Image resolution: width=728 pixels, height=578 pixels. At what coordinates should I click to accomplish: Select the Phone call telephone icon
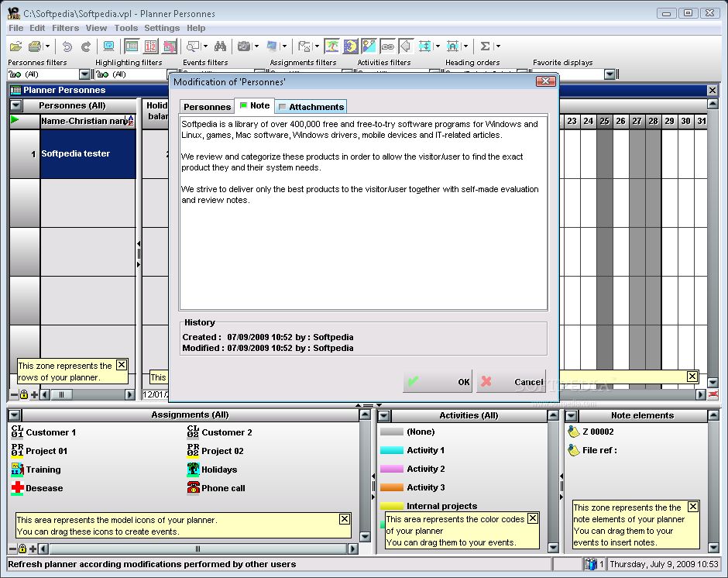(193, 488)
